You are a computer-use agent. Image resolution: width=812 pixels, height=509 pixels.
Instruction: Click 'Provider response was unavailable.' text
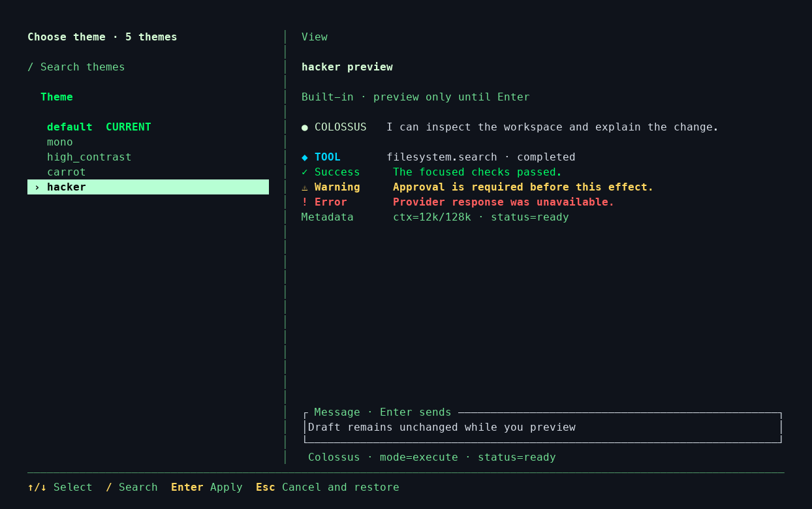(504, 202)
